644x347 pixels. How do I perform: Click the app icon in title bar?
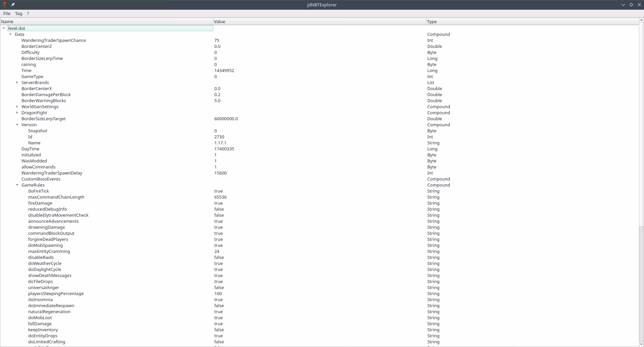coord(5,5)
